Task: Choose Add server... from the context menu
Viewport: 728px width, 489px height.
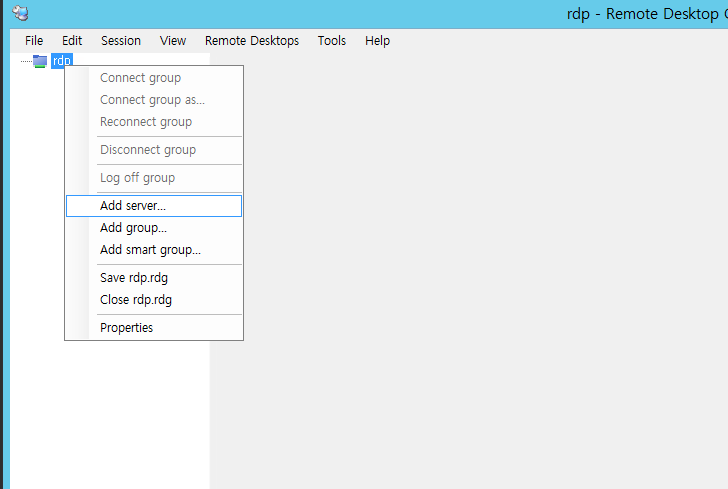Action: [x=133, y=206]
